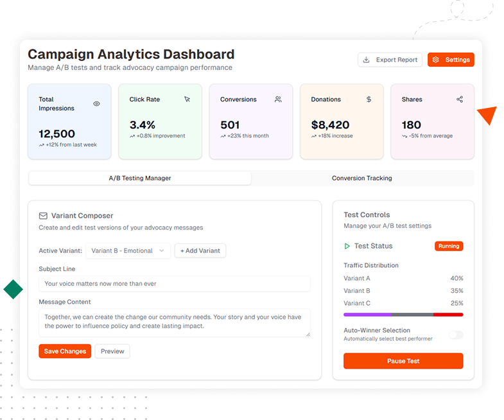The height and width of the screenshot is (420, 504).
Task: Click the resize handle of Message Content box
Action: pos(308,334)
